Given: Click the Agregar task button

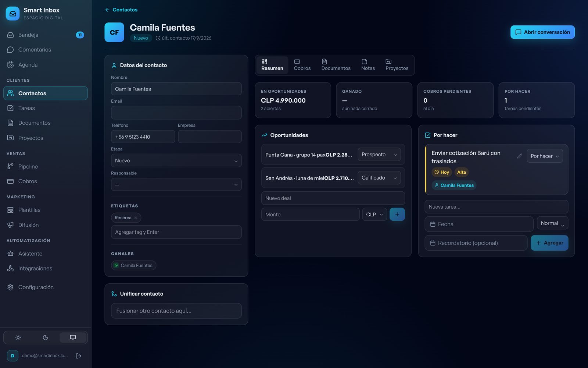Looking at the screenshot, I should point(549,243).
